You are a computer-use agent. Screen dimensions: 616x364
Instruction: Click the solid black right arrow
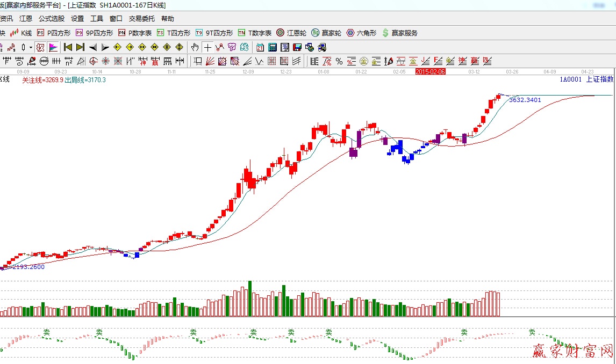105,47
